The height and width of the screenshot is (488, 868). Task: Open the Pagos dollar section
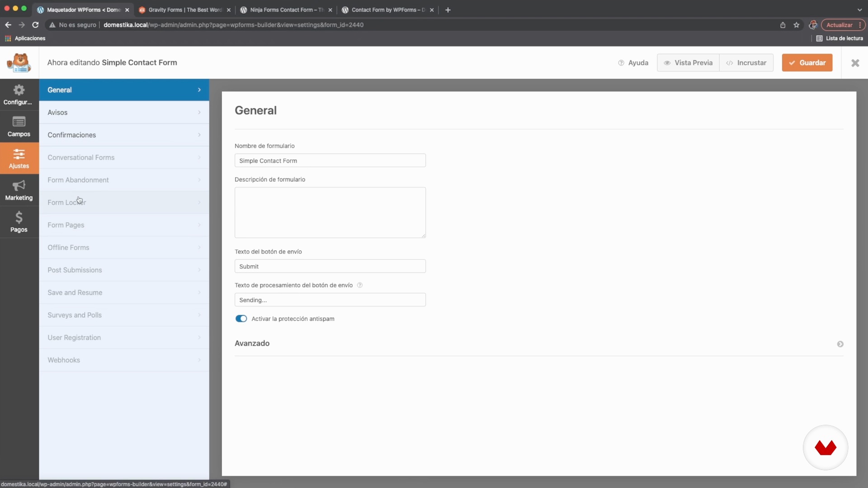pyautogui.click(x=19, y=222)
